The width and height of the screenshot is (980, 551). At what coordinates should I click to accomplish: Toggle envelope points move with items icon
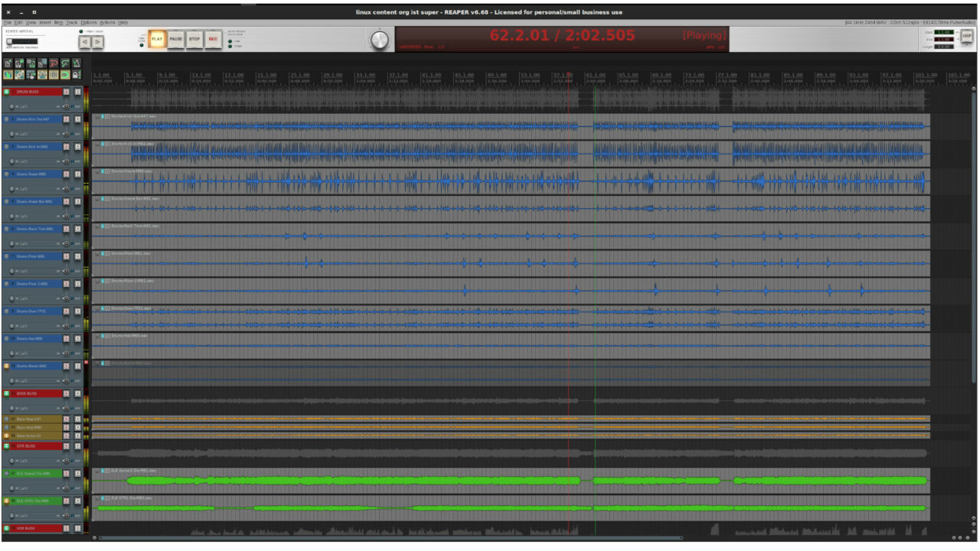pyautogui.click(x=42, y=75)
